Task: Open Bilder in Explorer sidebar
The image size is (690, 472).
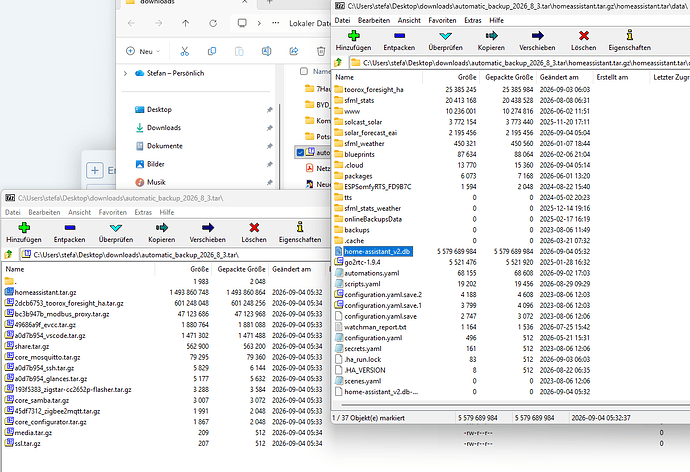Action: [x=155, y=164]
